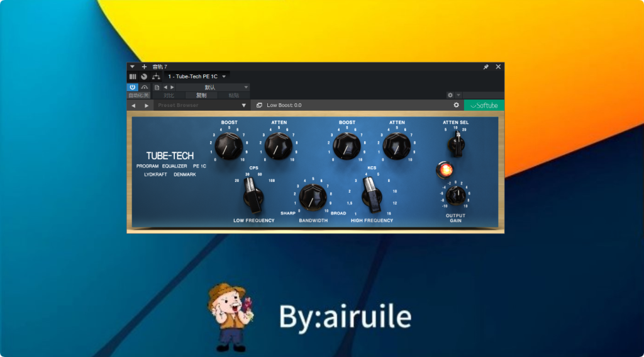Add a new insert with the plus icon
Screen dimensions: 644x357
(144, 67)
